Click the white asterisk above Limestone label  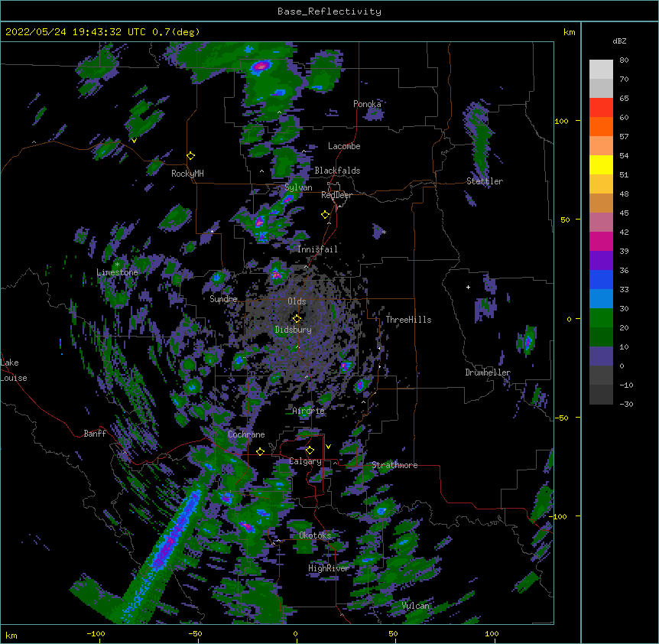click(x=117, y=265)
